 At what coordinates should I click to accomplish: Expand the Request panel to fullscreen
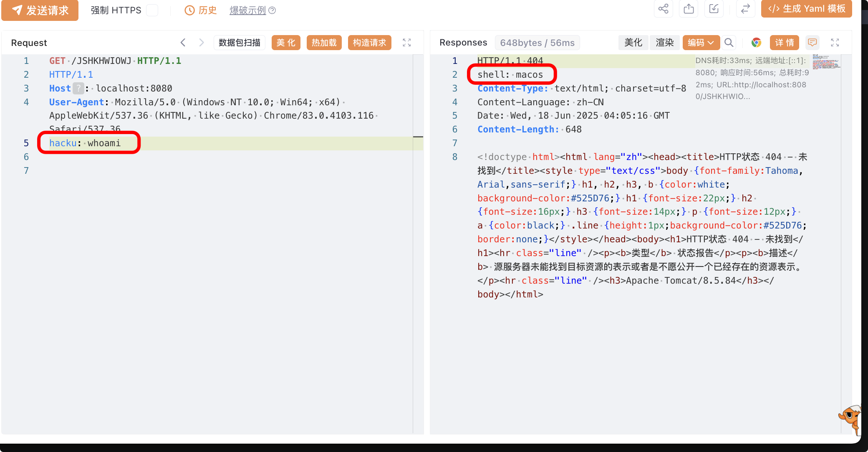point(407,43)
